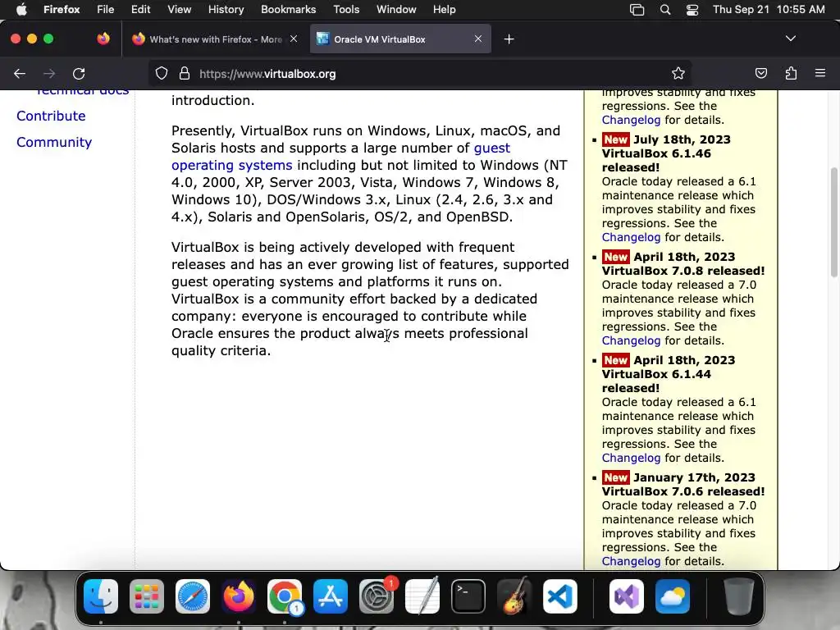Open the Help menu
Viewport: 840px width, 630px height.
444,10
